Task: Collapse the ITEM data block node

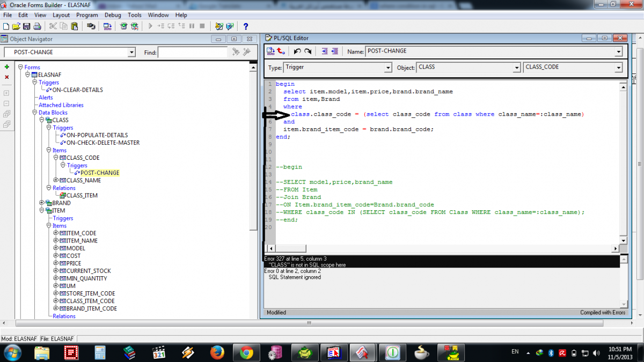Action: (42, 211)
